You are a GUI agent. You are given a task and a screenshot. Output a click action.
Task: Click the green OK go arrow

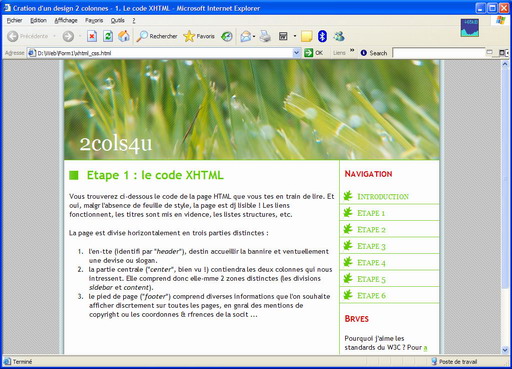(308, 53)
